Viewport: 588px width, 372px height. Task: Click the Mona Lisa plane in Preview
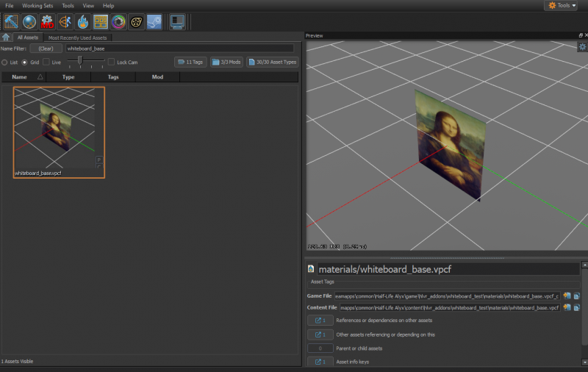450,144
